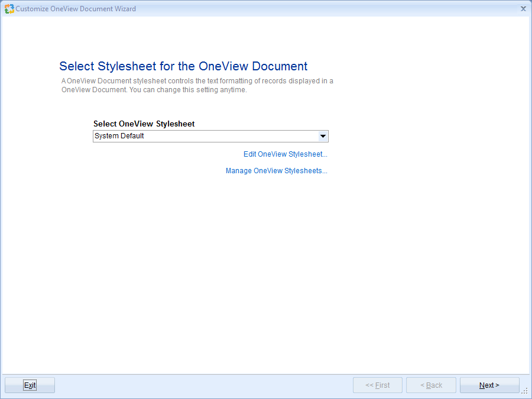The image size is (532, 399).
Task: Close the Customize OneView Document Wizard
Action: tap(523, 9)
